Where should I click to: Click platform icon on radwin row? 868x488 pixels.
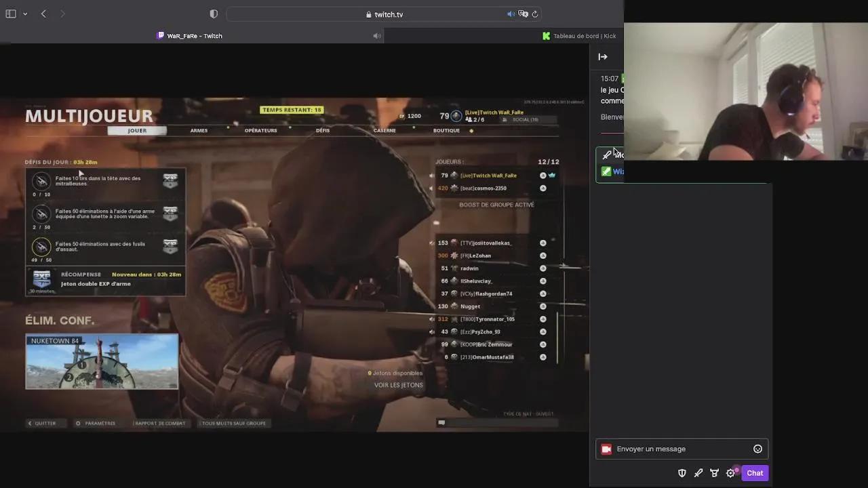tap(542, 268)
